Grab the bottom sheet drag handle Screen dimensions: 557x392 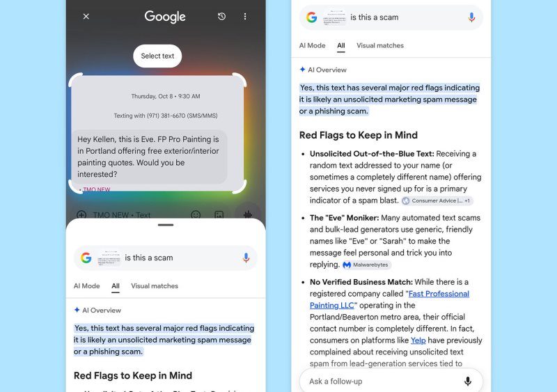tap(166, 225)
